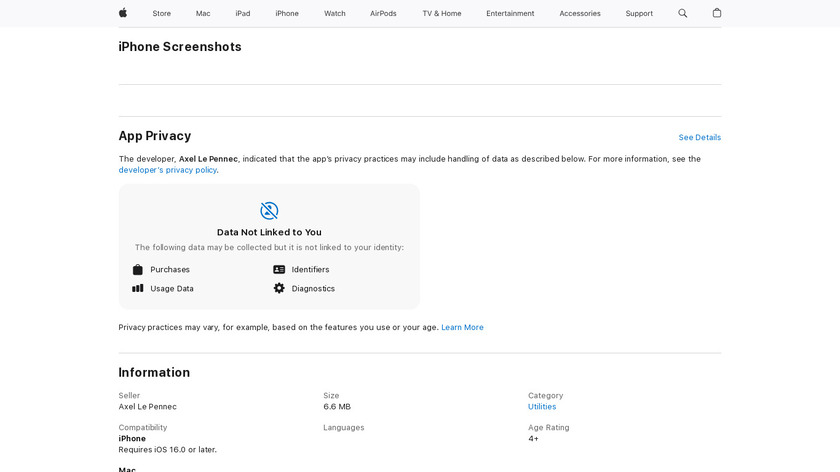Open the Support menu item
This screenshot has height=472, width=840.
(639, 13)
